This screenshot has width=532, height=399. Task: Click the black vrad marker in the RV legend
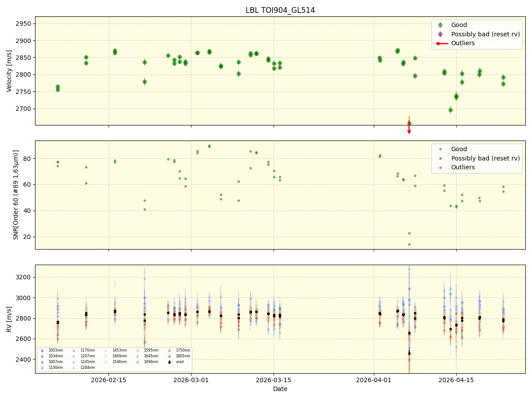point(169,362)
